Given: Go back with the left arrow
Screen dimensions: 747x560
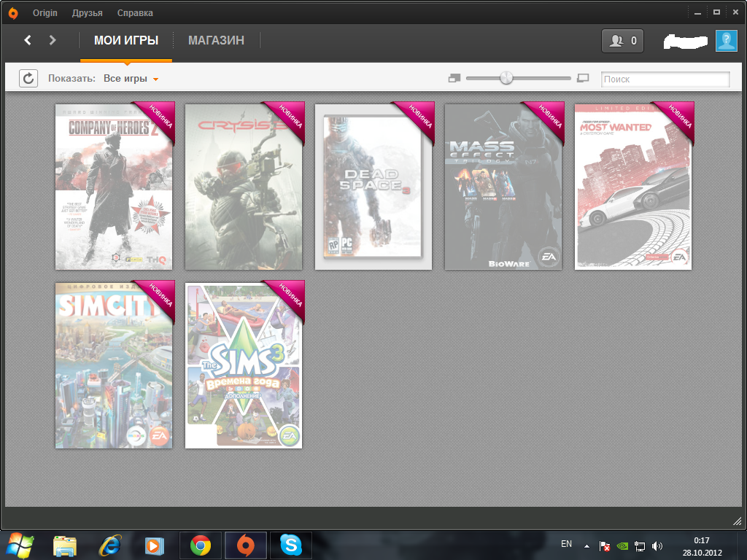Looking at the screenshot, I should click(28, 41).
